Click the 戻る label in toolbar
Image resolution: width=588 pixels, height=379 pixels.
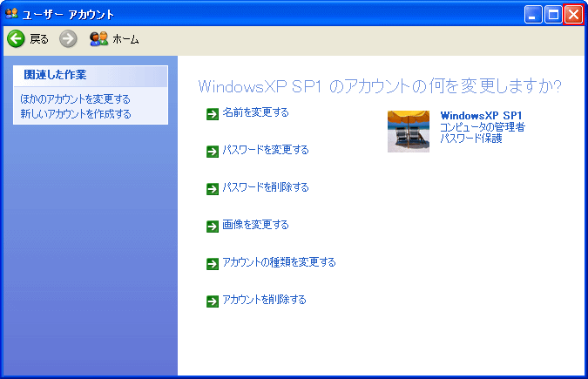[x=39, y=38]
